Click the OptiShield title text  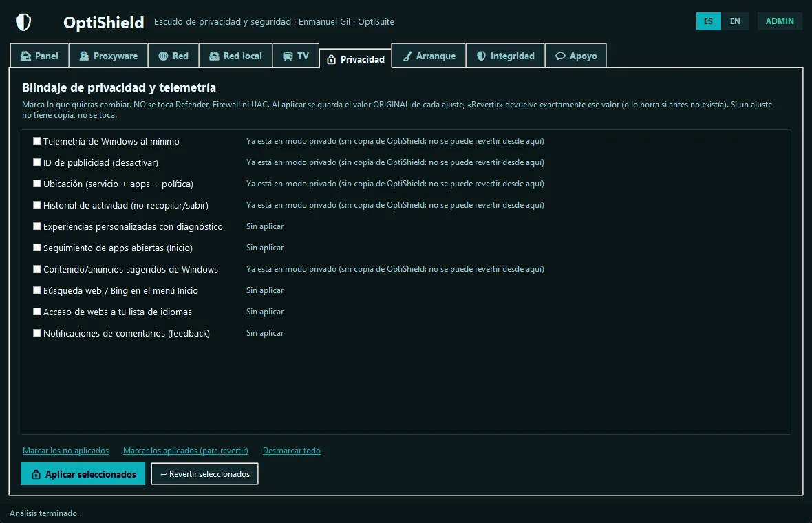[x=104, y=22]
